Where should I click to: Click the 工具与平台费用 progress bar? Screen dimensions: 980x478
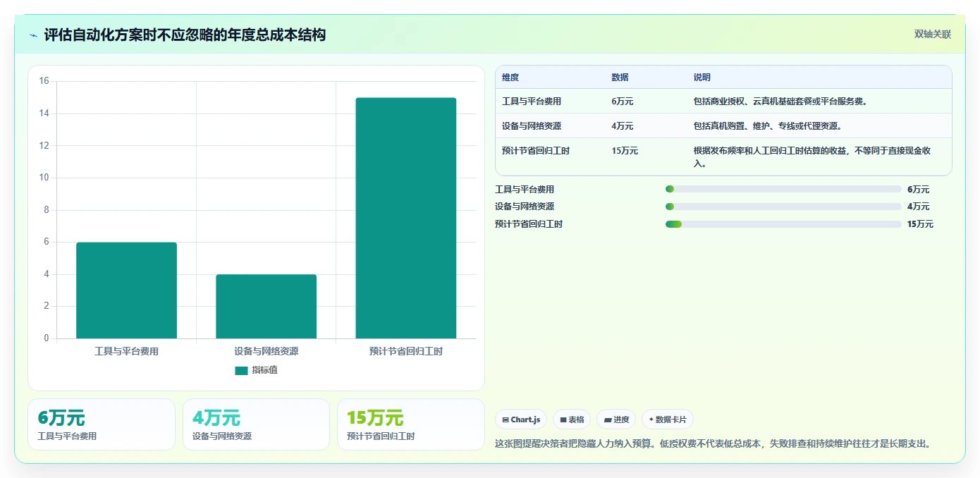coord(783,189)
